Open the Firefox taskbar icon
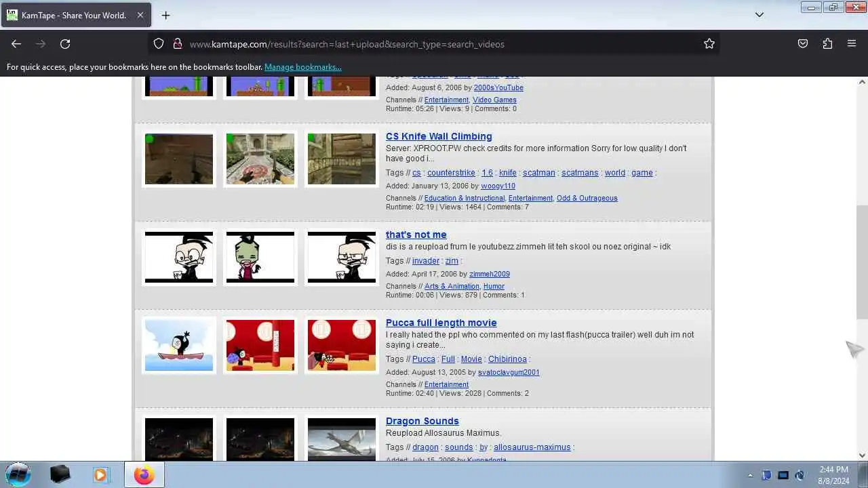 point(144,475)
